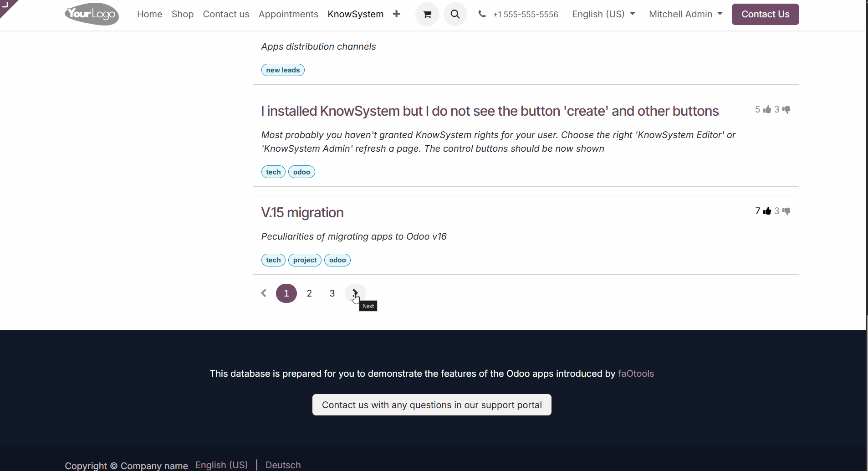Open the faOtools link
Image resolution: width=868 pixels, height=471 pixels.
tap(636, 374)
